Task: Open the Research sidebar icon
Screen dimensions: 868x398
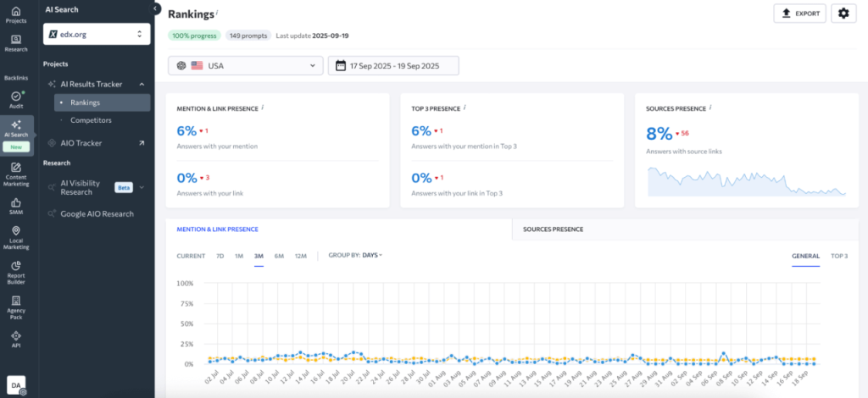Action: [x=16, y=43]
